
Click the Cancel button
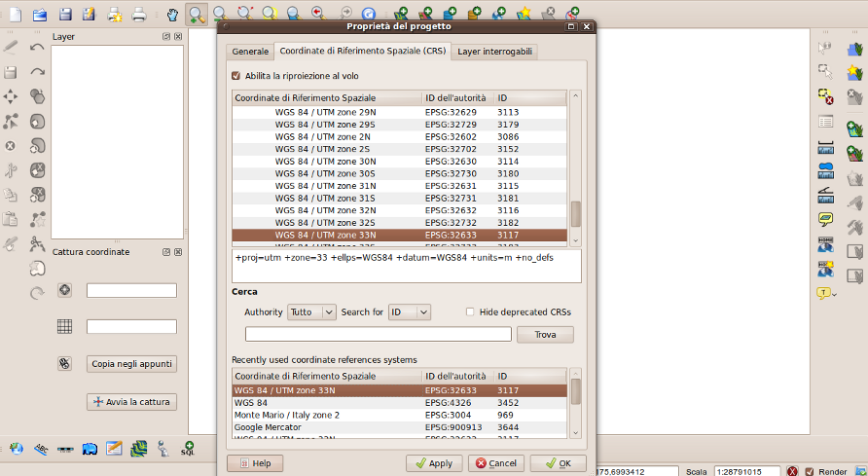(x=496, y=463)
